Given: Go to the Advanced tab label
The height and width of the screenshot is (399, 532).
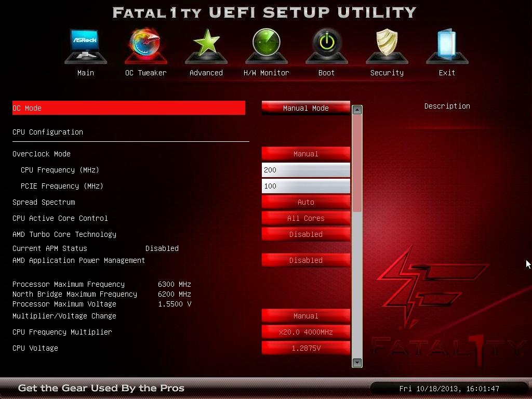Looking at the screenshot, I should tap(206, 73).
